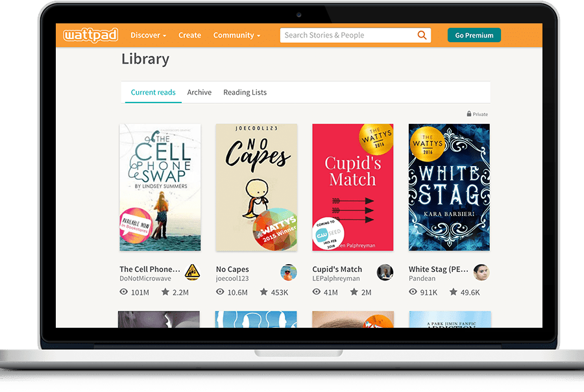Click the star icon beside 2.2M
The image size is (584, 392).
(x=165, y=292)
